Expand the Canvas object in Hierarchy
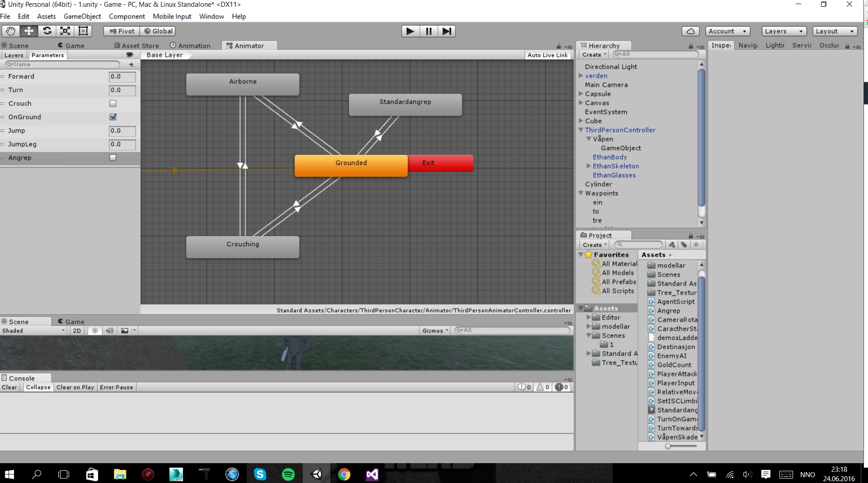This screenshot has height=483, width=868. tap(581, 103)
